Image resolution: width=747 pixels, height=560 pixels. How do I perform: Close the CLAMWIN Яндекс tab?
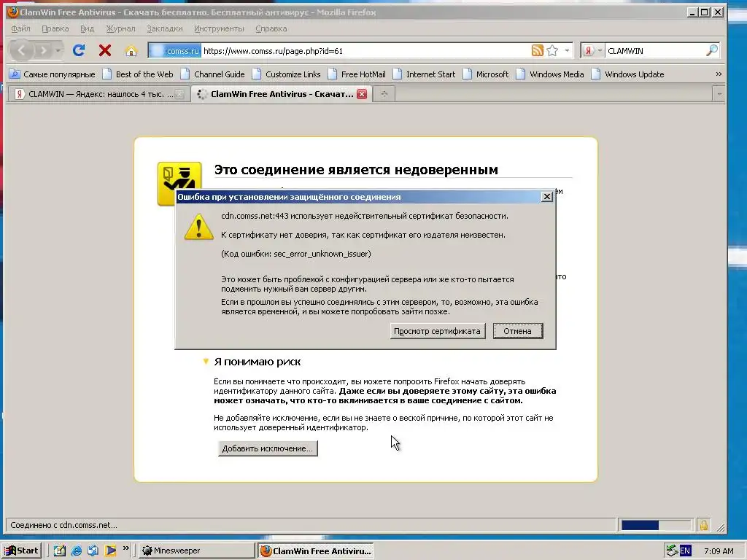coord(179,94)
